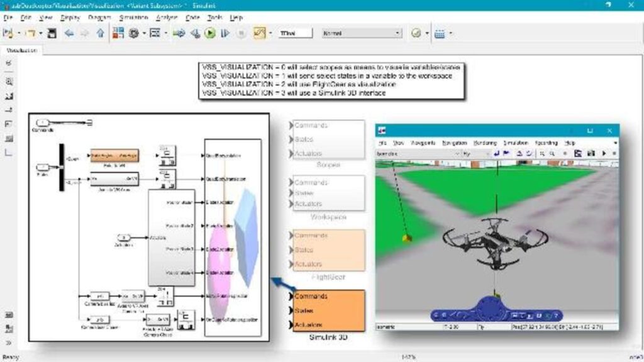Screen dimensions: 644x362
Task: Switch to the Visualization tab
Action: tap(21, 50)
